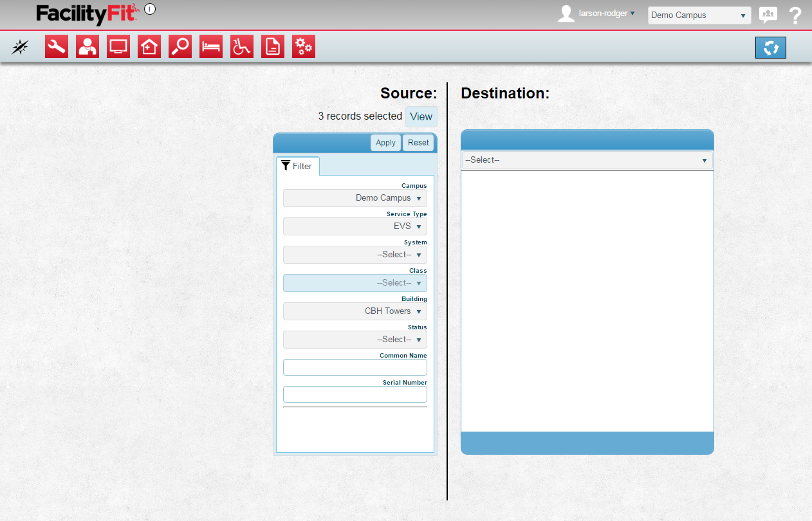The height and width of the screenshot is (521, 812).
Task: Click the blue circular-arrows refresh button
Action: pyautogui.click(x=770, y=48)
